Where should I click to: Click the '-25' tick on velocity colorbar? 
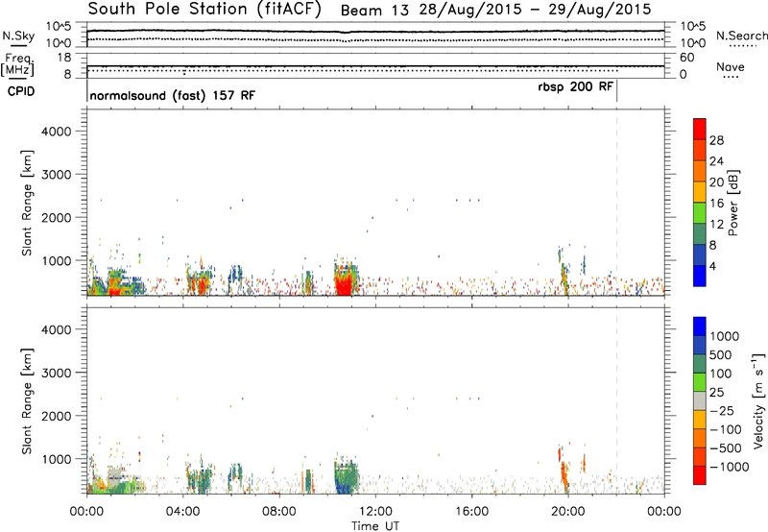point(722,410)
